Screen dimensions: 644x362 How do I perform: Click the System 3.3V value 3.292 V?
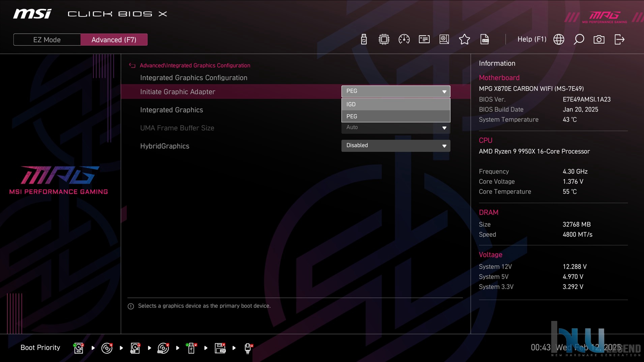(573, 287)
